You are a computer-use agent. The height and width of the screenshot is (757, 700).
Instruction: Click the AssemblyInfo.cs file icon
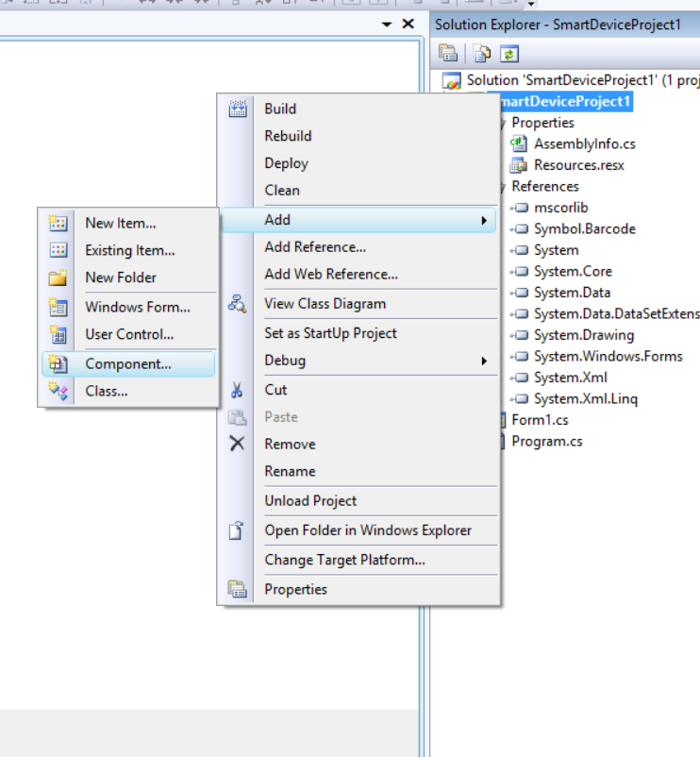pos(519,143)
